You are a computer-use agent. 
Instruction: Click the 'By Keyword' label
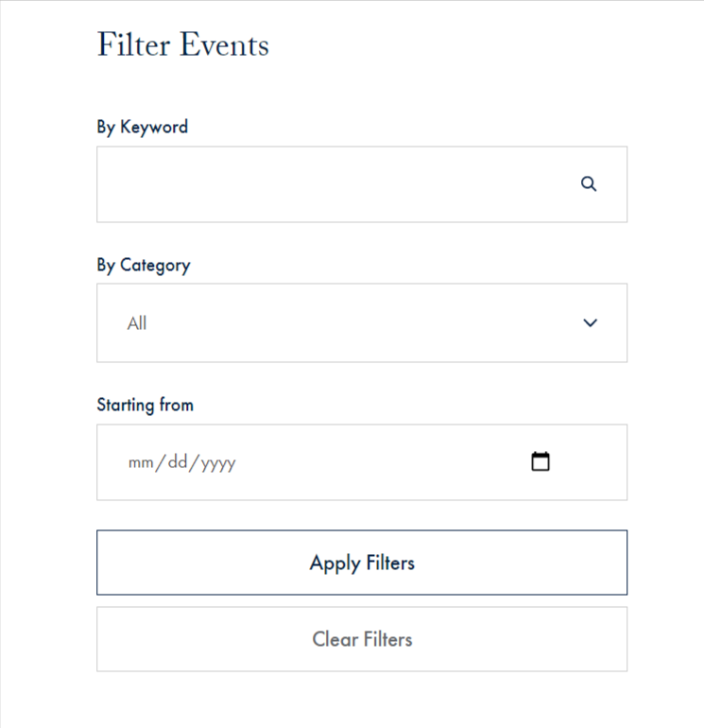143,128
